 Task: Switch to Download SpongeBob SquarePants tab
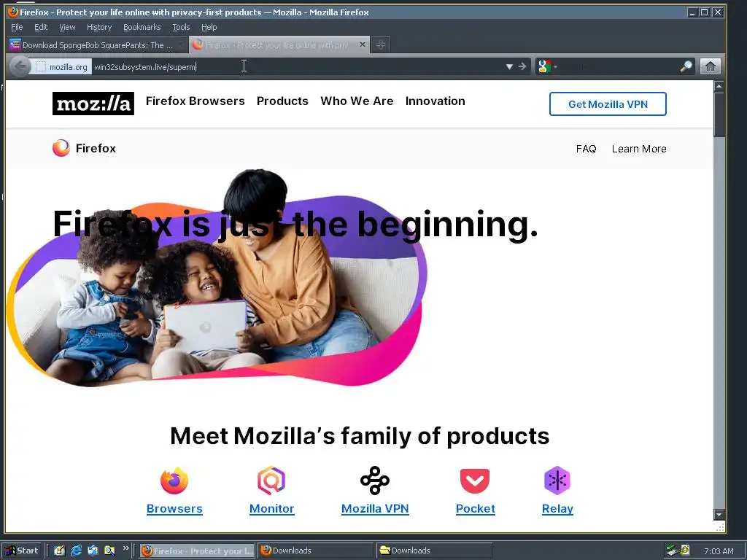coord(97,44)
